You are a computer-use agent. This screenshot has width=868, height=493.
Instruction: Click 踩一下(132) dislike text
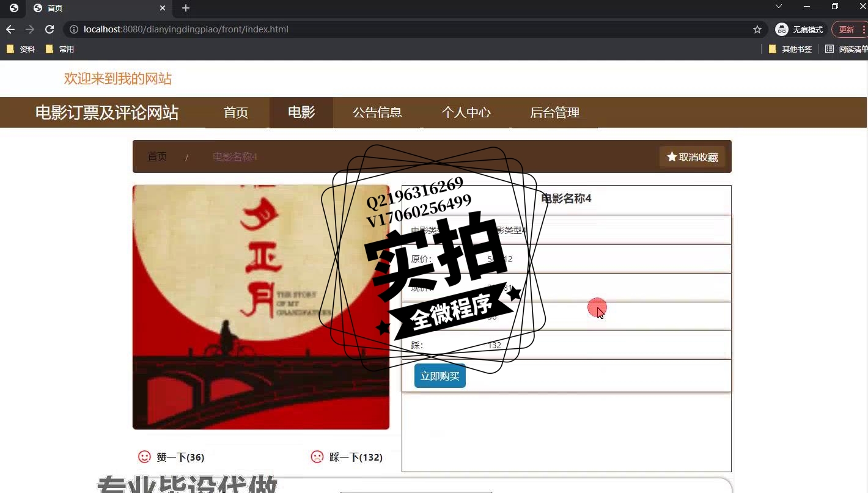[x=356, y=457]
